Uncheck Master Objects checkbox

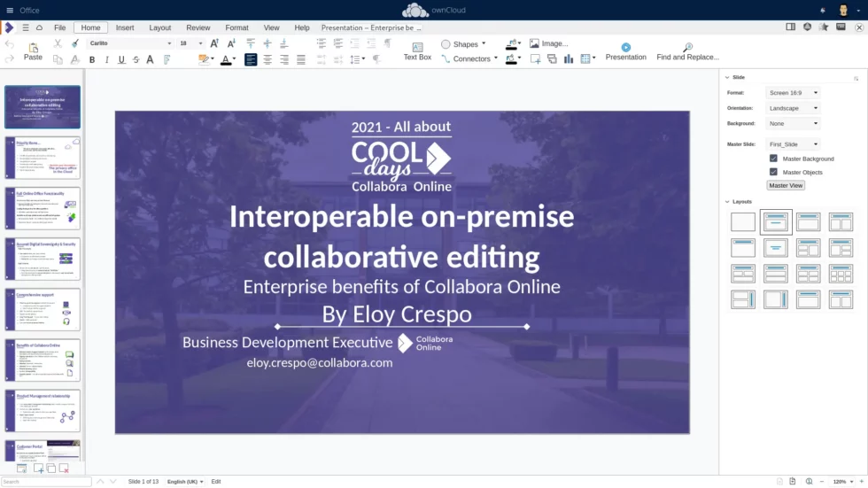point(773,172)
